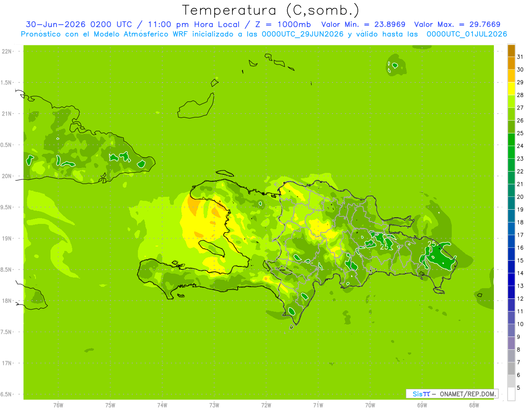
Task: Click the '17N' latitude label
Action: click(6, 363)
